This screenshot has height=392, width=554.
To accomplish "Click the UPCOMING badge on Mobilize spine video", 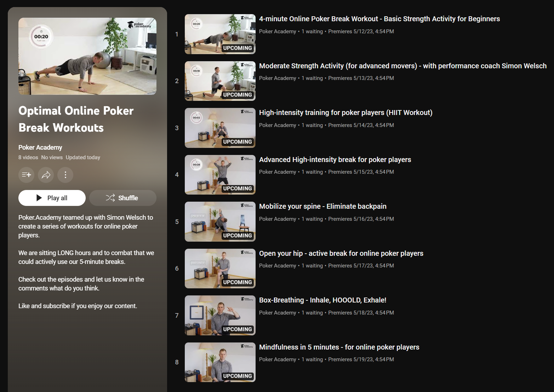I will click(x=237, y=236).
